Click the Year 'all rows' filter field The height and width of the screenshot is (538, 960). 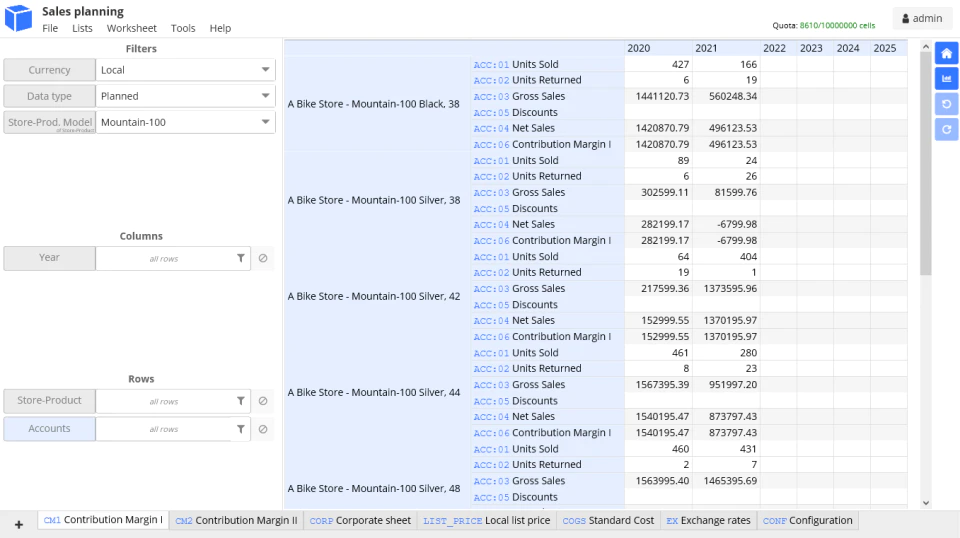pyautogui.click(x=163, y=258)
